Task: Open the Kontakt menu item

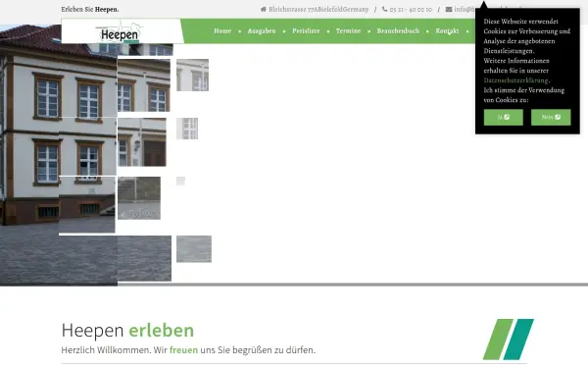Action: (x=447, y=31)
